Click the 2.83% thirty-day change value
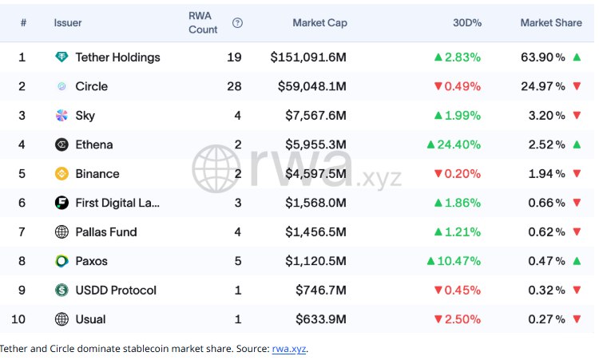The image size is (599, 364). (462, 57)
